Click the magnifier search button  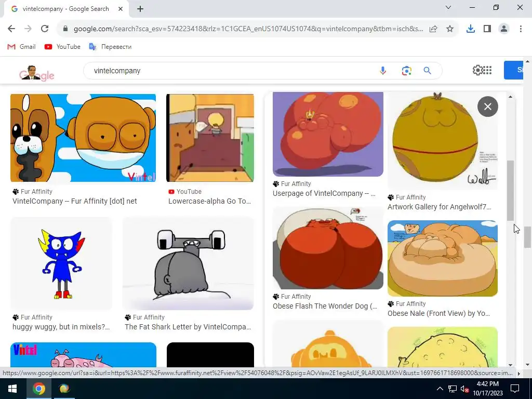(427, 71)
